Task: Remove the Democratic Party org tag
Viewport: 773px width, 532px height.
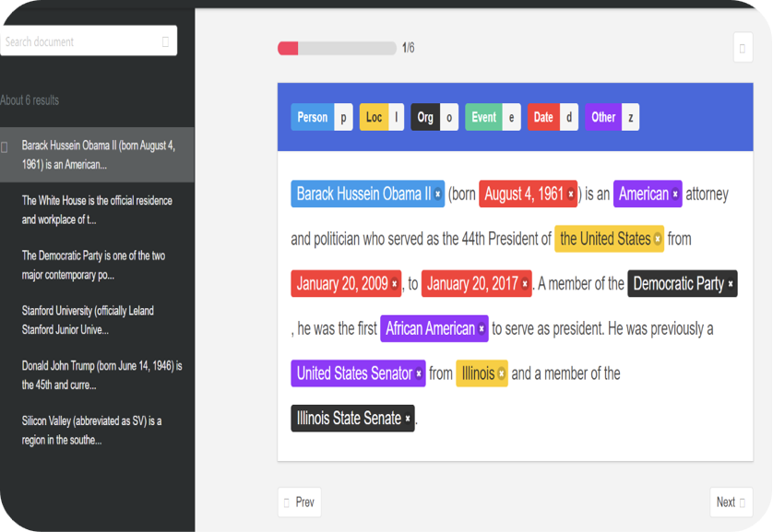Action: click(x=731, y=284)
